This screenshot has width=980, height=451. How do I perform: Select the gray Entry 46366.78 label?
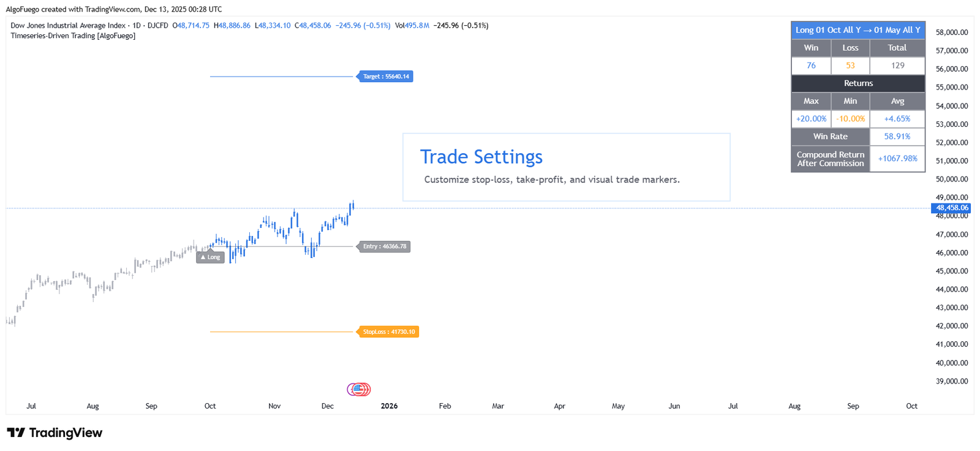[x=384, y=246]
